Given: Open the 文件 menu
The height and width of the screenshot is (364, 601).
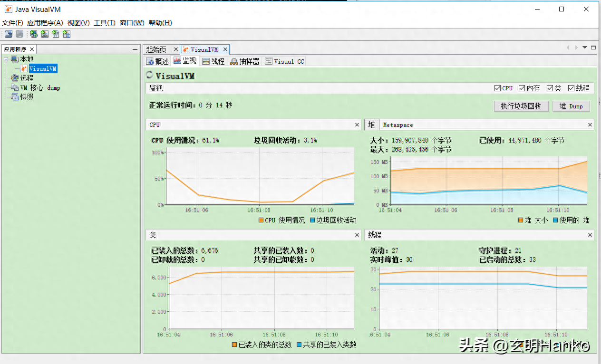Looking at the screenshot, I should tap(12, 23).
